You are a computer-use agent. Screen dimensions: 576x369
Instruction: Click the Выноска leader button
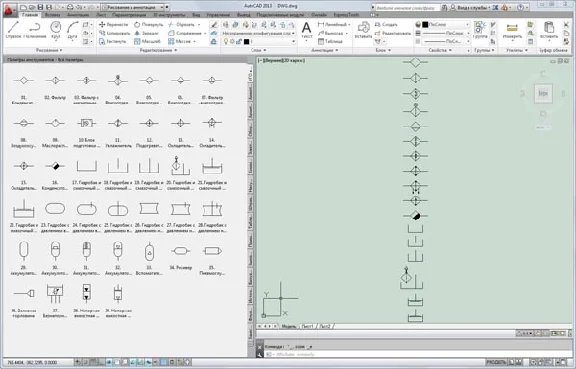[331, 33]
